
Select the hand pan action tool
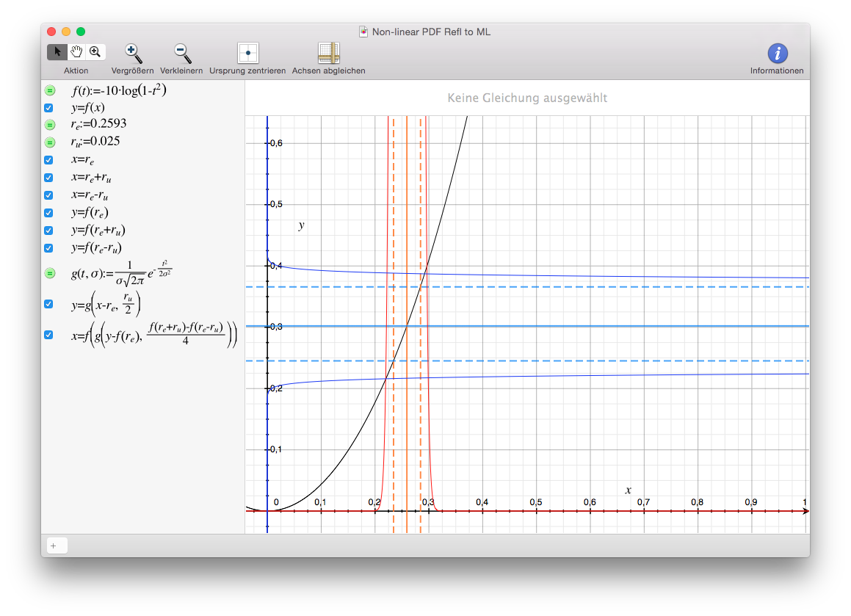pyautogui.click(x=76, y=51)
